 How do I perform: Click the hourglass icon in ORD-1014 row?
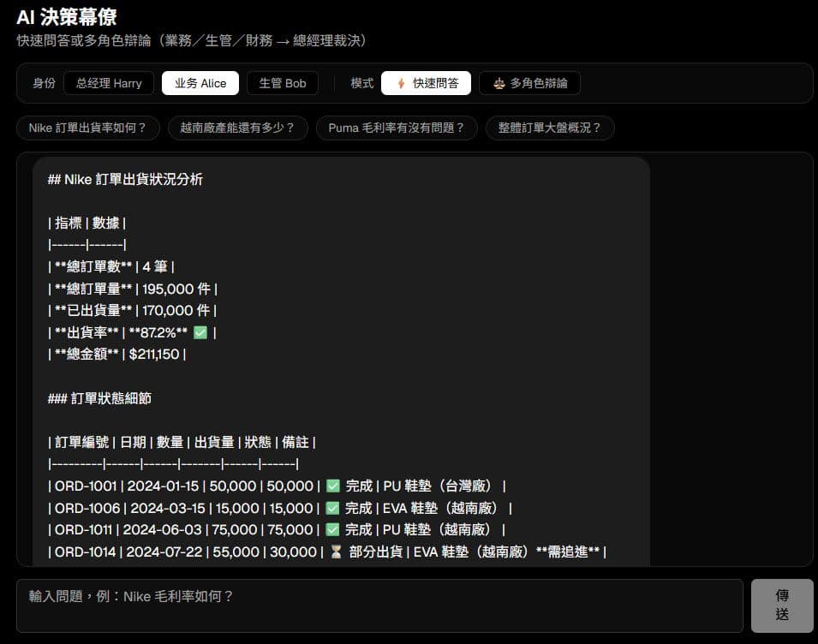click(336, 552)
